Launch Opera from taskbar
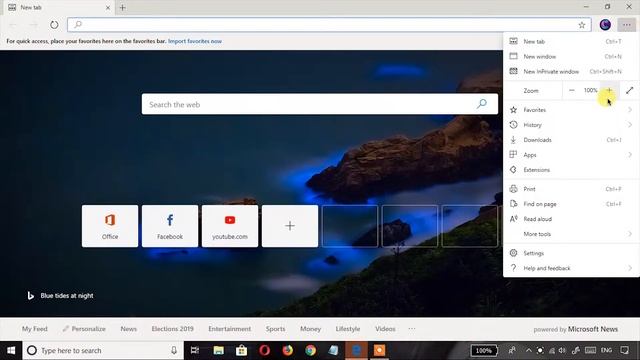This screenshot has width=640, height=360. coord(264,350)
